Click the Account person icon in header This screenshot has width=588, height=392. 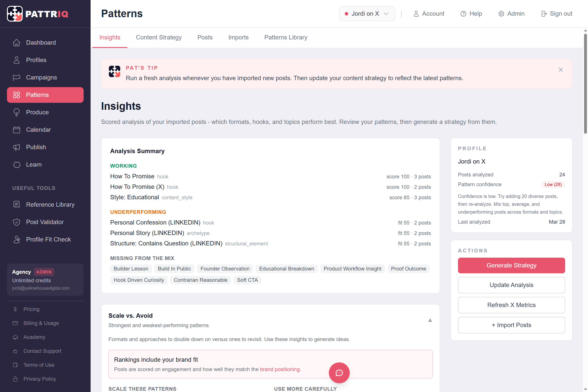coord(416,14)
